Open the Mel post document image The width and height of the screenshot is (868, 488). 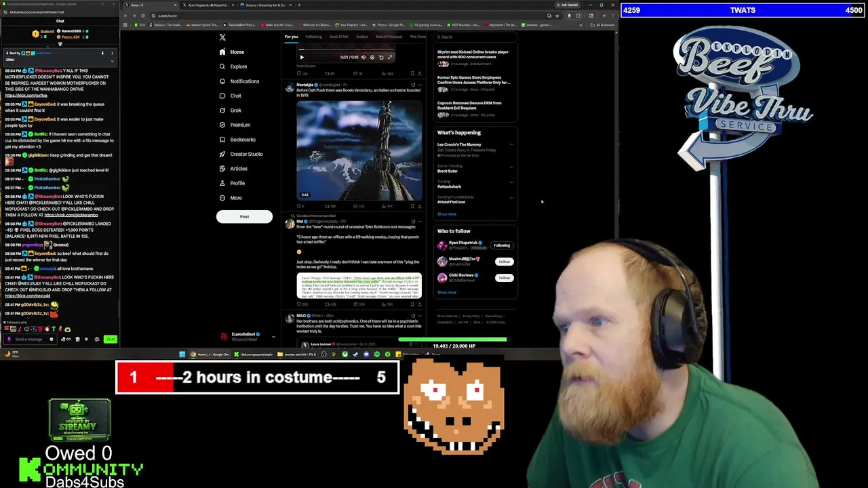tap(359, 285)
